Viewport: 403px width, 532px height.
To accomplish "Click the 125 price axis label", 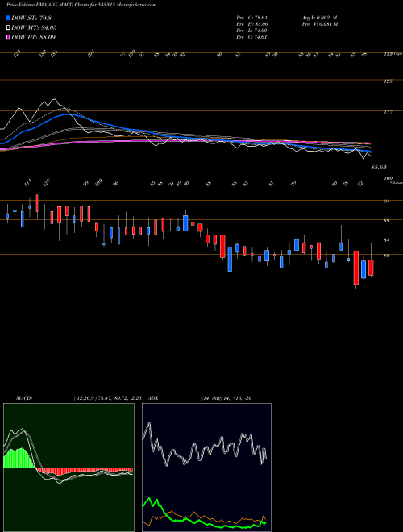I will pyautogui.click(x=388, y=81).
